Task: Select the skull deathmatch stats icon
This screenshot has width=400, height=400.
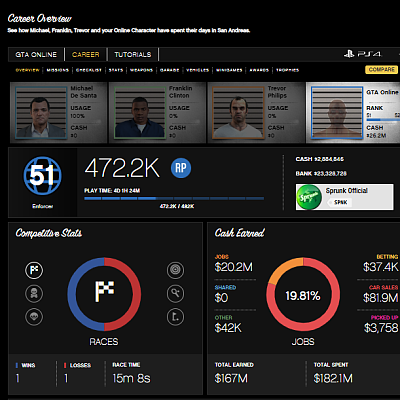Action: pos(34,294)
